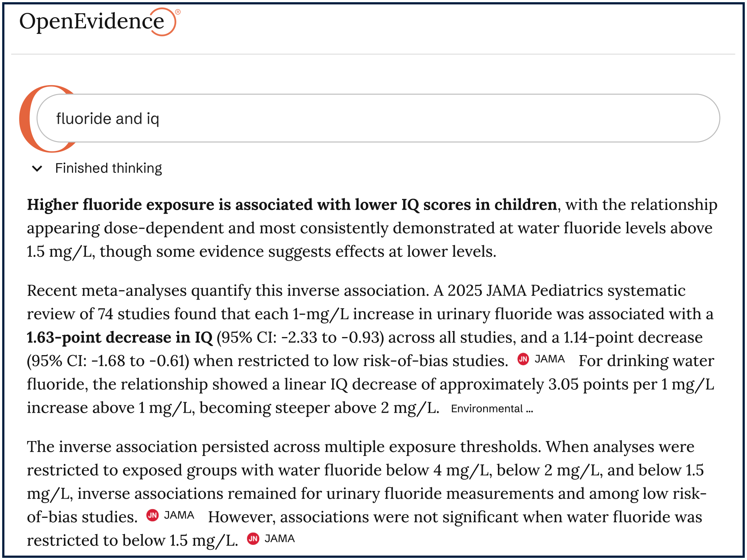The width and height of the screenshot is (747, 560).
Task: Click the OpenEvidence logo text
Action: click(91, 21)
